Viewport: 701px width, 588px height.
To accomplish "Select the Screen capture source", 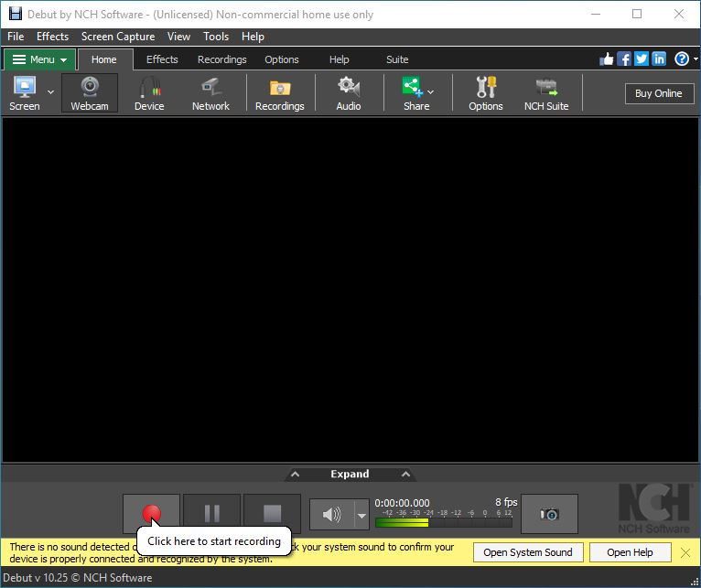I will pyautogui.click(x=25, y=93).
